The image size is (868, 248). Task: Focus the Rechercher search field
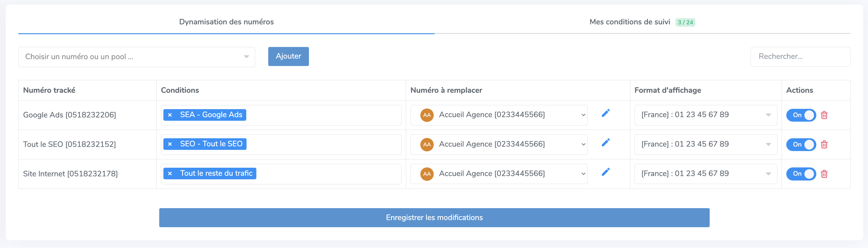coord(800,57)
